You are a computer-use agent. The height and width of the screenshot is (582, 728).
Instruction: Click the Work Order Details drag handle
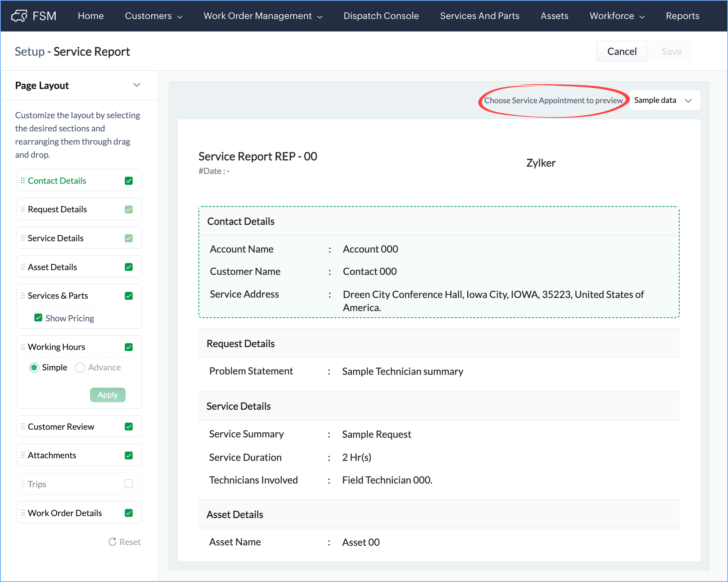coord(23,513)
